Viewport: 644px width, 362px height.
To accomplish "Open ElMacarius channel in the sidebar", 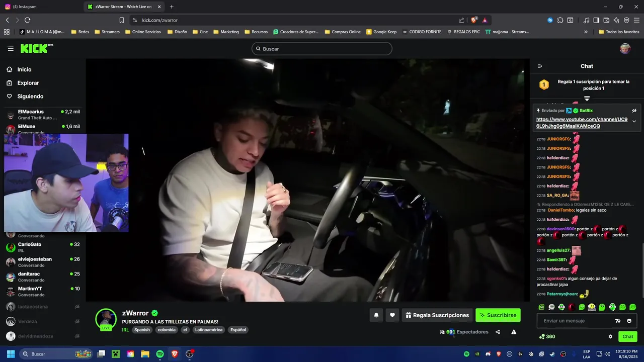I will coord(43,115).
